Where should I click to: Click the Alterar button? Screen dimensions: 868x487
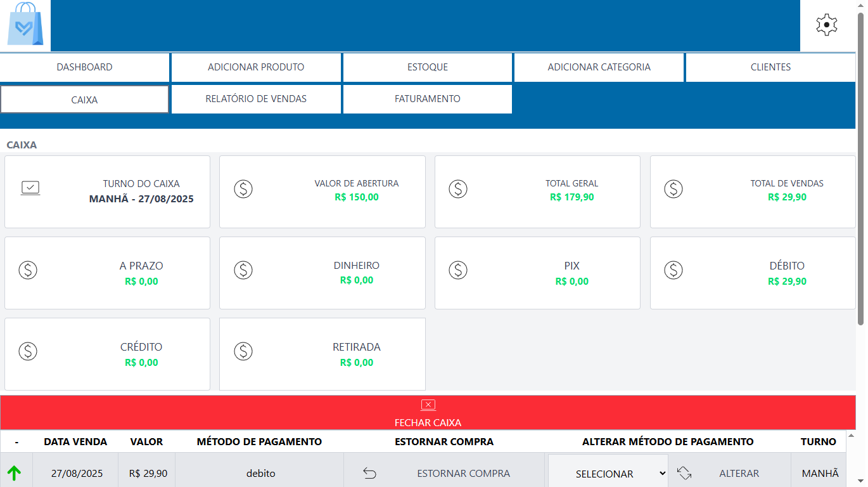point(739,473)
